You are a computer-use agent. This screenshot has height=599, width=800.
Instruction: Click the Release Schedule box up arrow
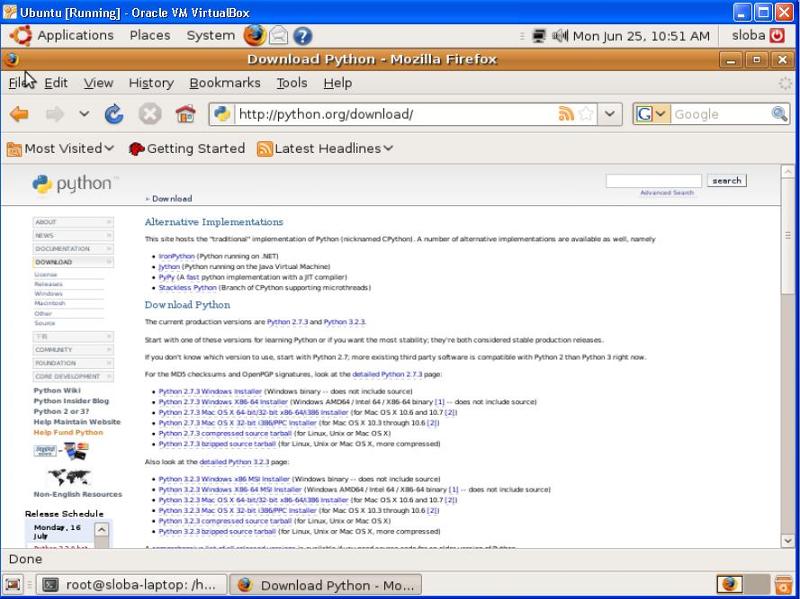pyautogui.click(x=102, y=530)
